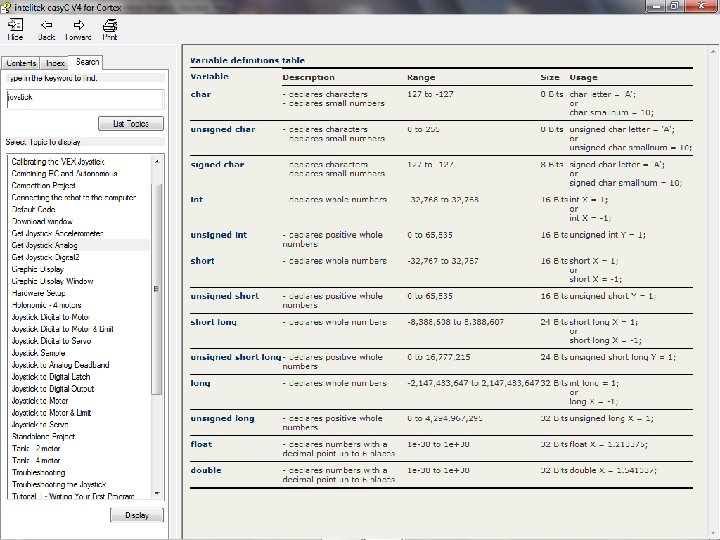Go Back in help history

tap(46, 30)
